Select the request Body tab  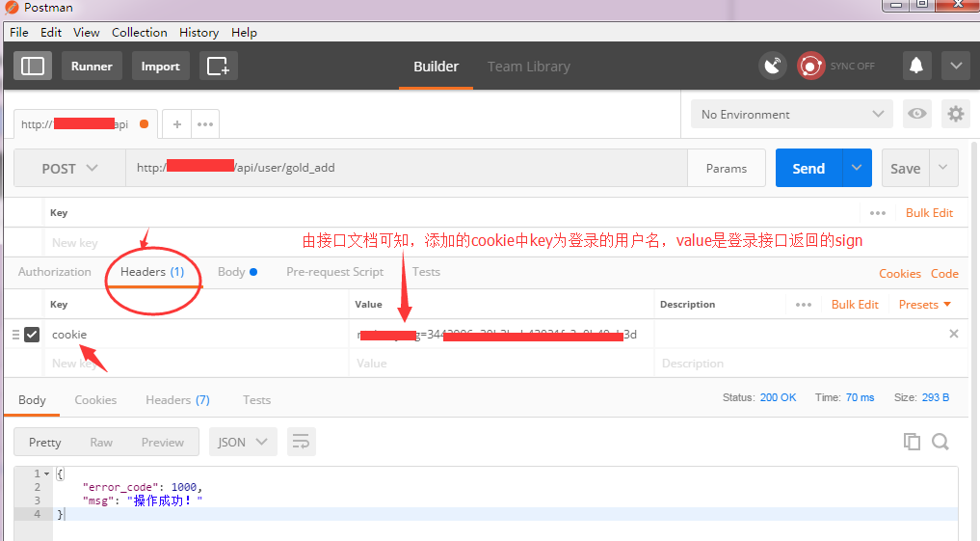click(x=237, y=272)
